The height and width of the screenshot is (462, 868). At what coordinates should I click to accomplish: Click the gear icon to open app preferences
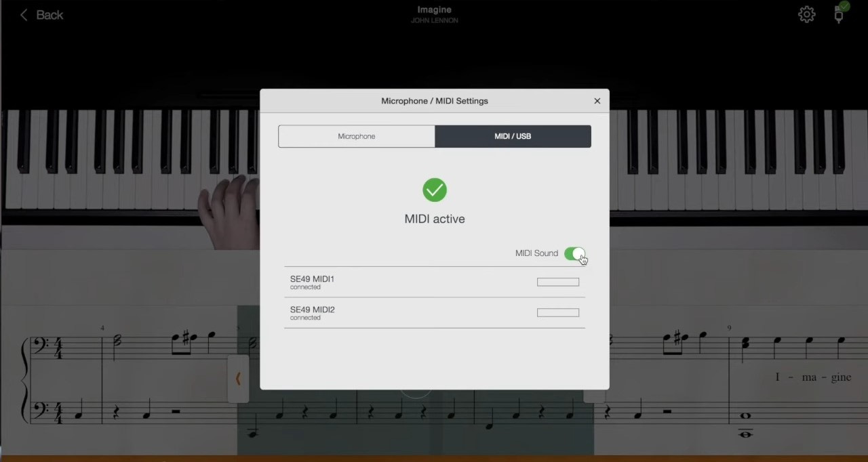(806, 14)
